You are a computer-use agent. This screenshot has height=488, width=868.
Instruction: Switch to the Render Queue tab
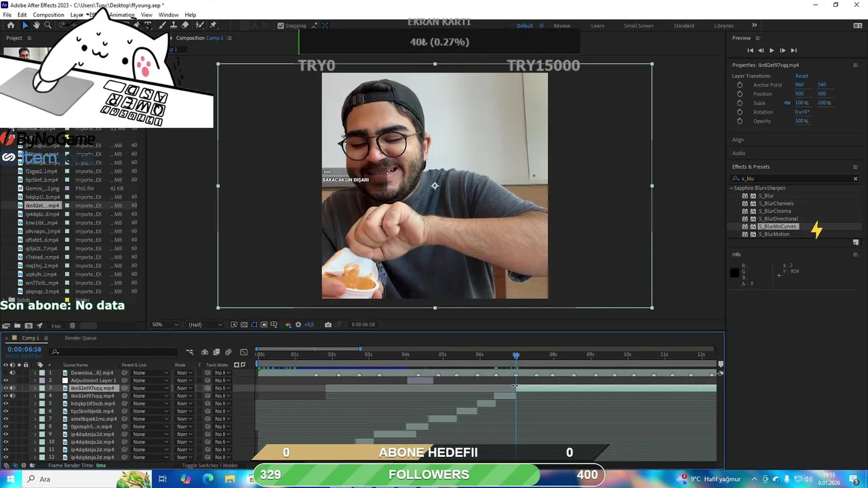click(81, 338)
